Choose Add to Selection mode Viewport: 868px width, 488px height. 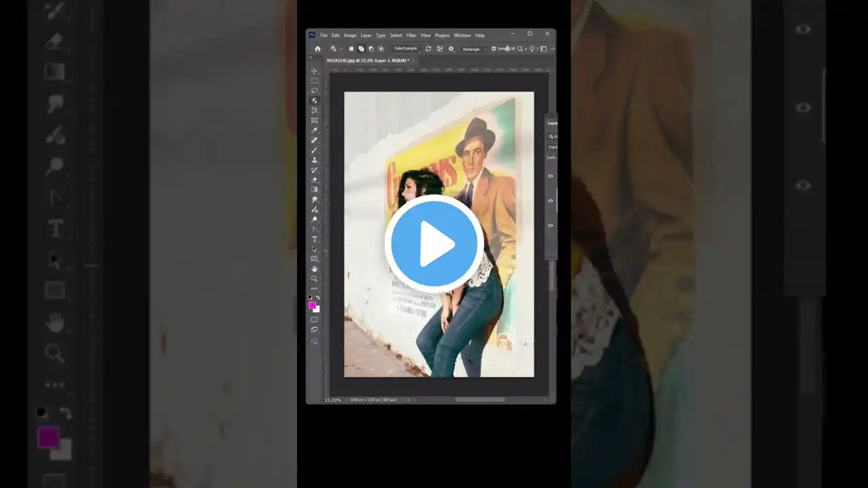361,49
